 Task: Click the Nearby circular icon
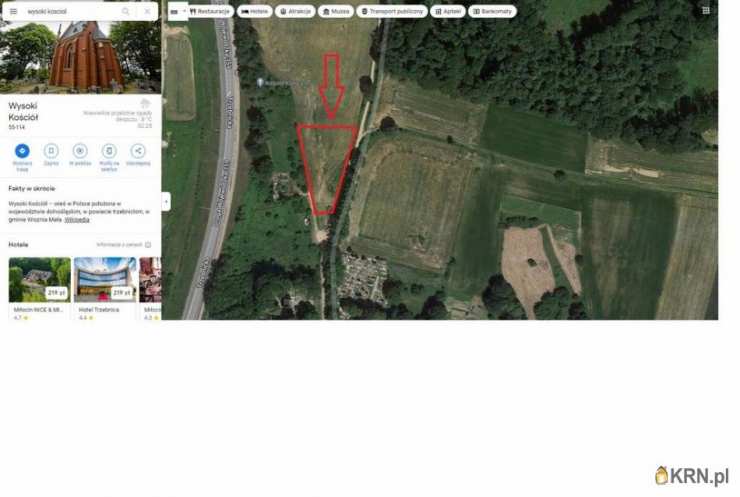click(80, 151)
